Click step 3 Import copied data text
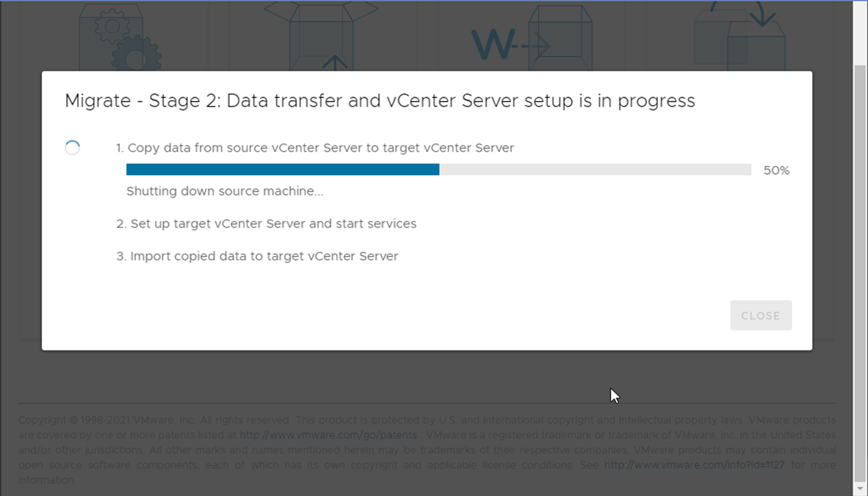The height and width of the screenshot is (496, 868). click(257, 256)
